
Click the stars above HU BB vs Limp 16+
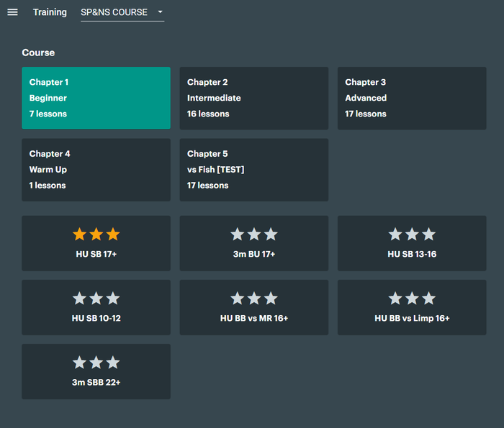click(412, 299)
